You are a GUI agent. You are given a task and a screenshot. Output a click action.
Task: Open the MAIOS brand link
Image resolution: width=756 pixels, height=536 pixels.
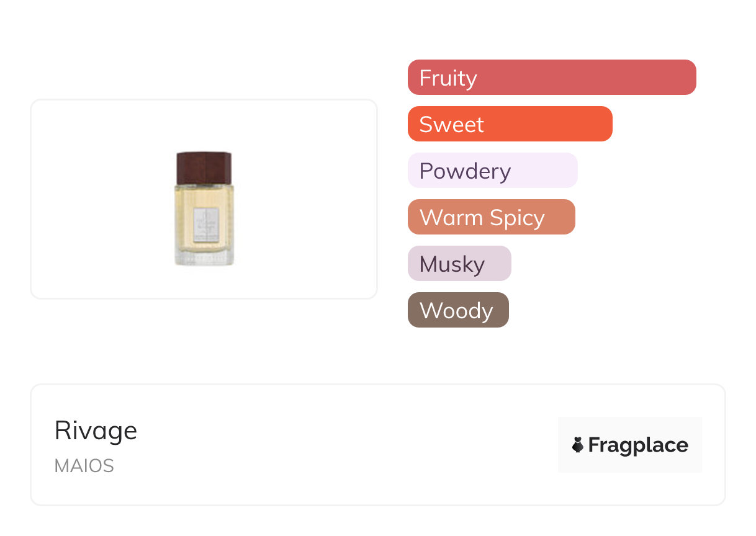click(x=84, y=466)
